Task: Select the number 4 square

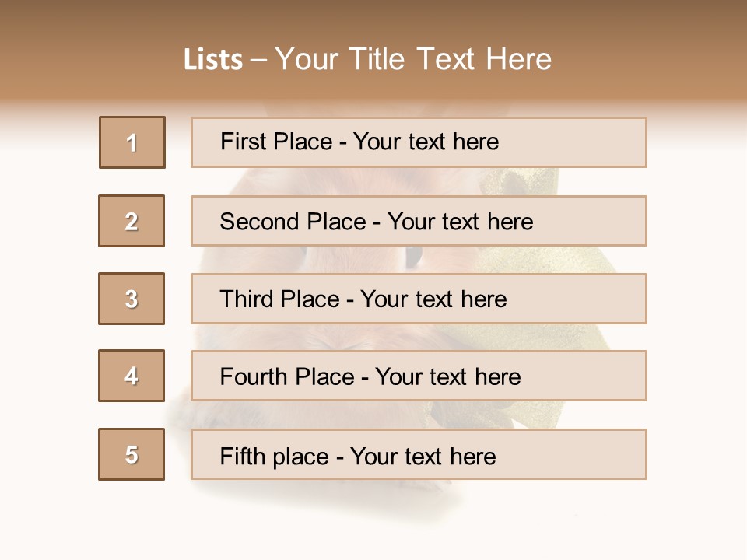Action: pos(132,376)
